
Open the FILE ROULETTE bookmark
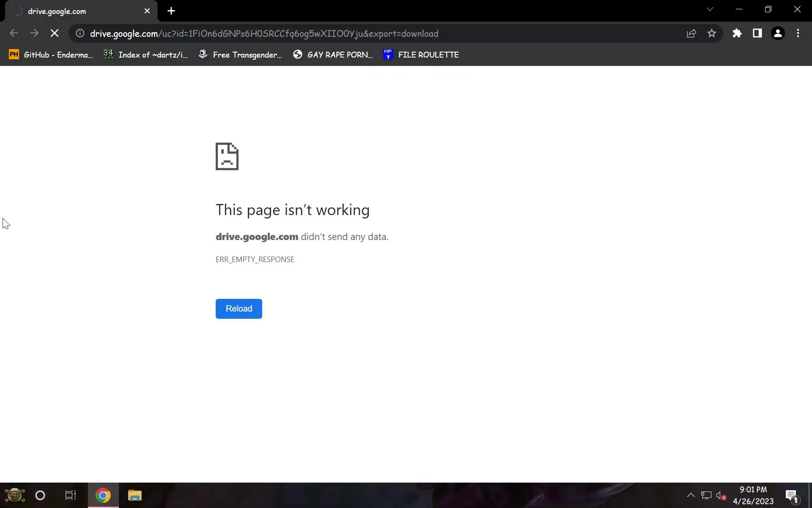click(x=421, y=55)
